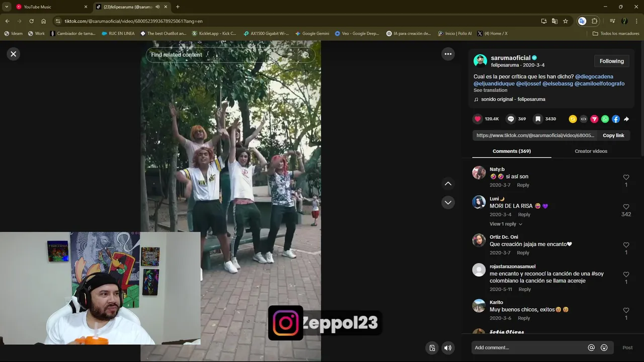
Task: Open the Ideam bookmark
Action: 14,34
